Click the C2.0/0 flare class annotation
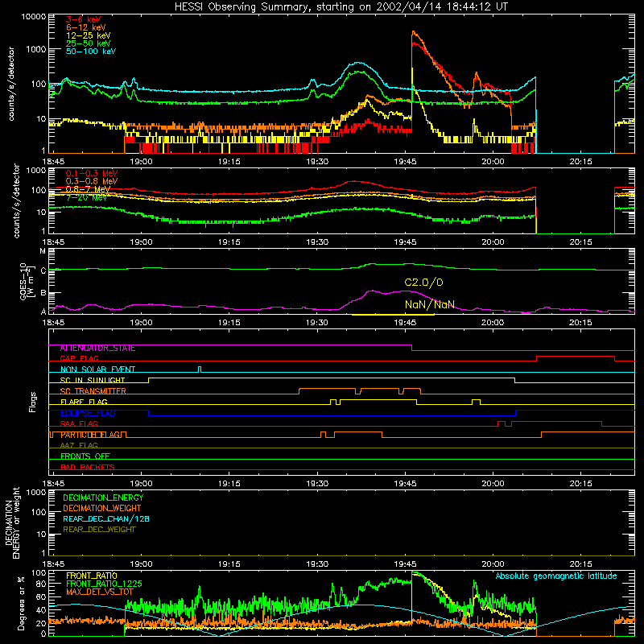The height and width of the screenshot is (644, 644). pos(424,283)
